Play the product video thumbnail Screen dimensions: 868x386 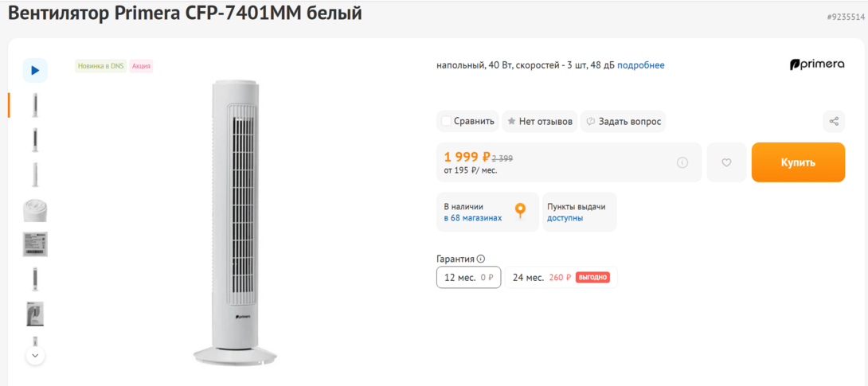(x=35, y=70)
